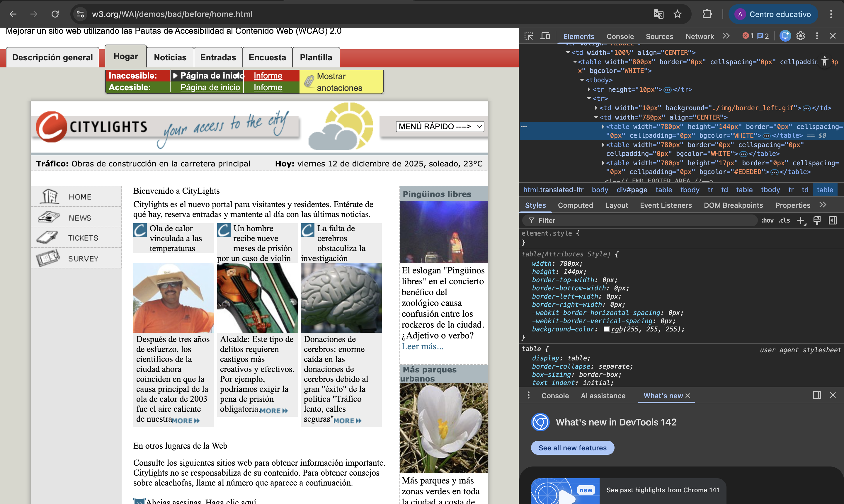
Task: Toggle the :hov element state panel
Action: pos(767,220)
